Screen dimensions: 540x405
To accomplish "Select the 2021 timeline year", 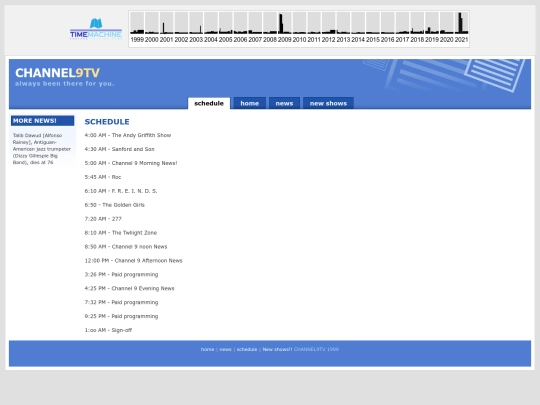I will pos(461,28).
